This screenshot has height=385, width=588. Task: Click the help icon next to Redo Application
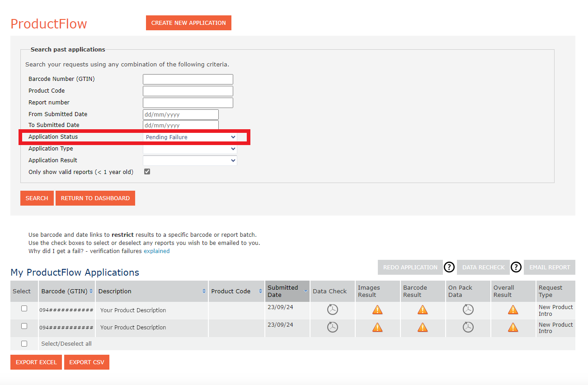[x=449, y=267]
